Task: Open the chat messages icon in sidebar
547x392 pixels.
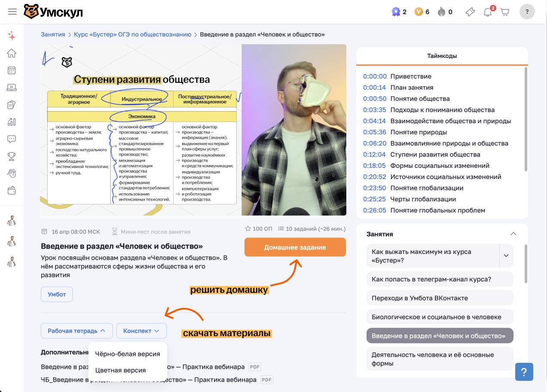Action: pos(12,139)
